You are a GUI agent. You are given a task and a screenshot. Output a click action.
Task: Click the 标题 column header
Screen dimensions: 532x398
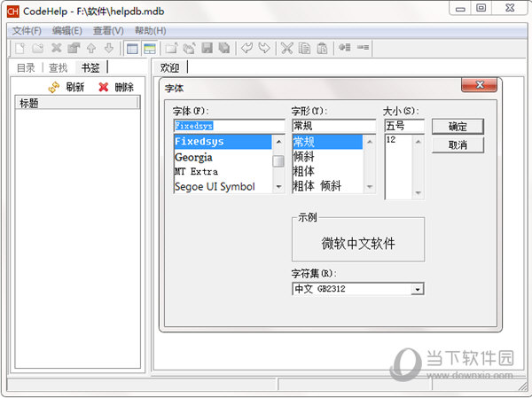(77, 103)
